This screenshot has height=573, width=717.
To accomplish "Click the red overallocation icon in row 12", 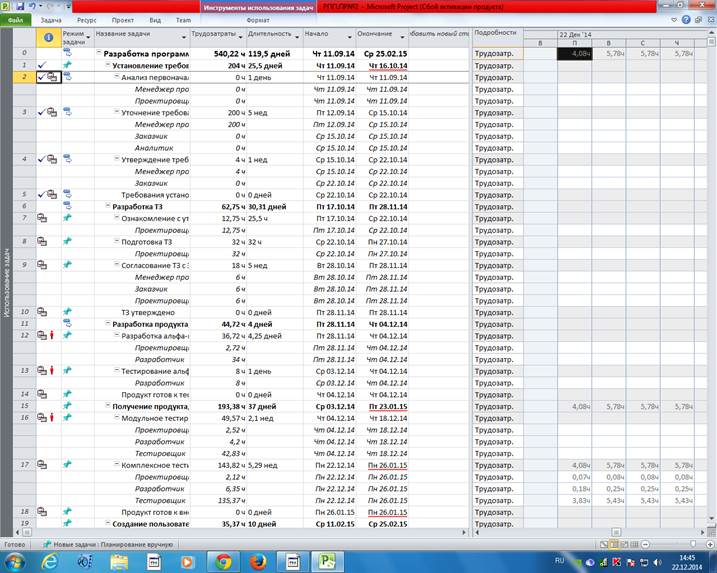I will coord(52,335).
